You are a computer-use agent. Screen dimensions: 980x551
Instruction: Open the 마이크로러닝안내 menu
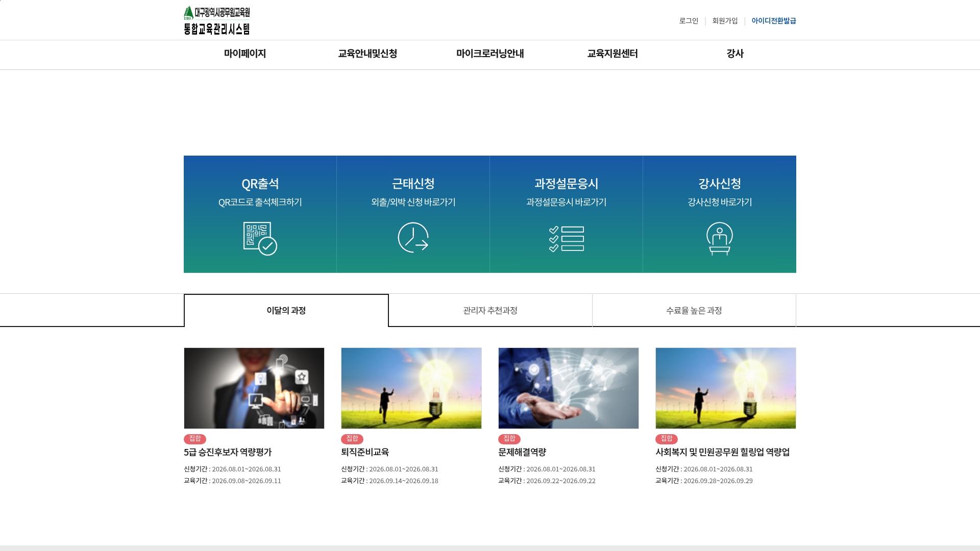(490, 54)
